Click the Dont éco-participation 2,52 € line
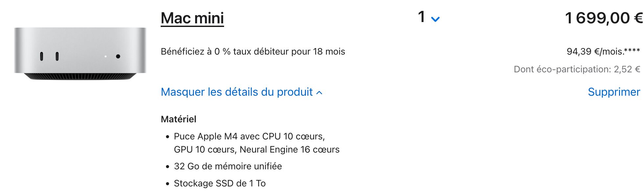The width and height of the screenshot is (644, 194). click(x=577, y=69)
